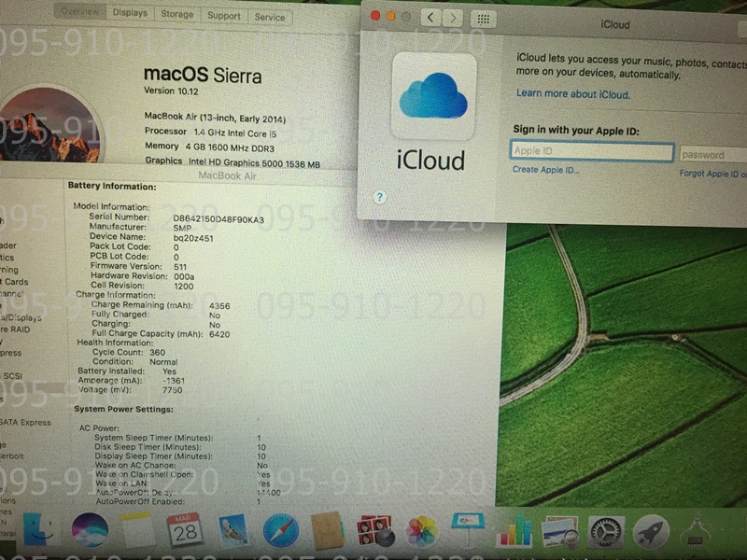The height and width of the screenshot is (560, 747).
Task: Click the AutoPowerOff Delay value 14400
Action: pos(269,493)
